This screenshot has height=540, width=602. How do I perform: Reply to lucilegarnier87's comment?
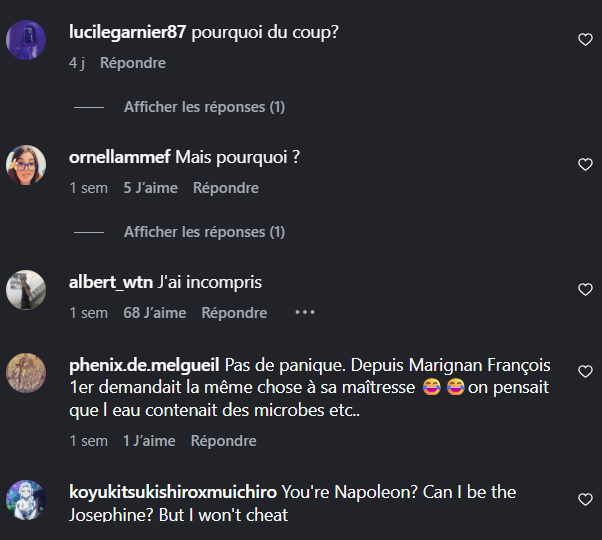tap(133, 63)
